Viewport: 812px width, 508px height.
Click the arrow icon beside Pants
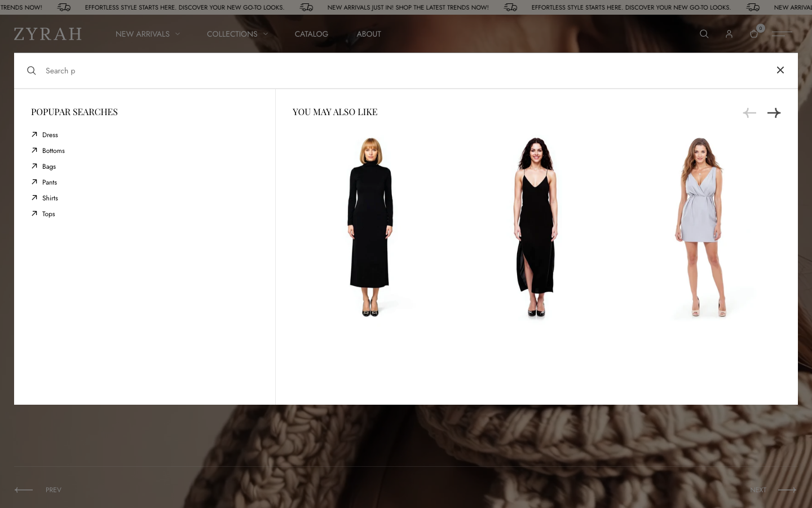[34, 182]
